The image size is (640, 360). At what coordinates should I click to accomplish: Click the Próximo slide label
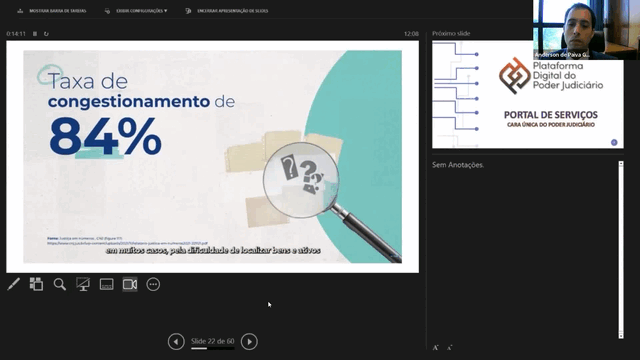coord(451,33)
